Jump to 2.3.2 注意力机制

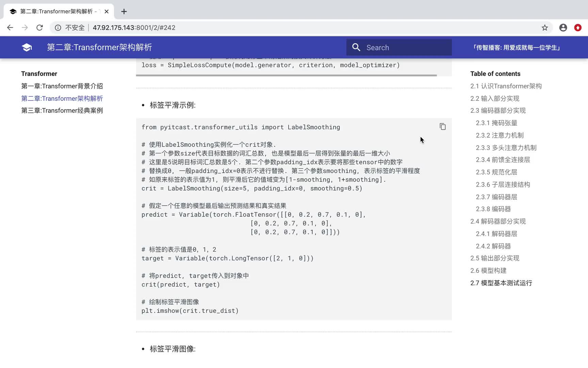click(x=500, y=135)
